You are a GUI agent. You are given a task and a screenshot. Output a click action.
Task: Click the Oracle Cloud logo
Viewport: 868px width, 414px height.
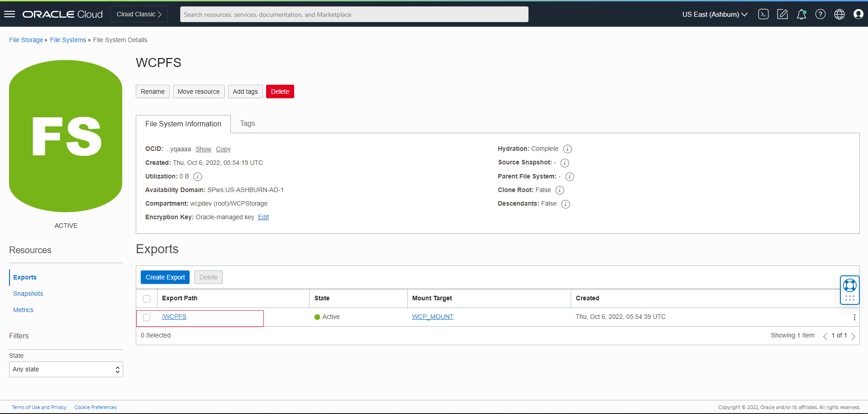(63, 14)
